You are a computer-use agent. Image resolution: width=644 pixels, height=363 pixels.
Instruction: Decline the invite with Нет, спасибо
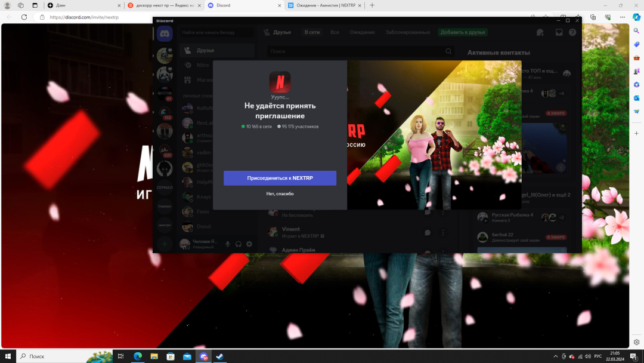point(280,193)
